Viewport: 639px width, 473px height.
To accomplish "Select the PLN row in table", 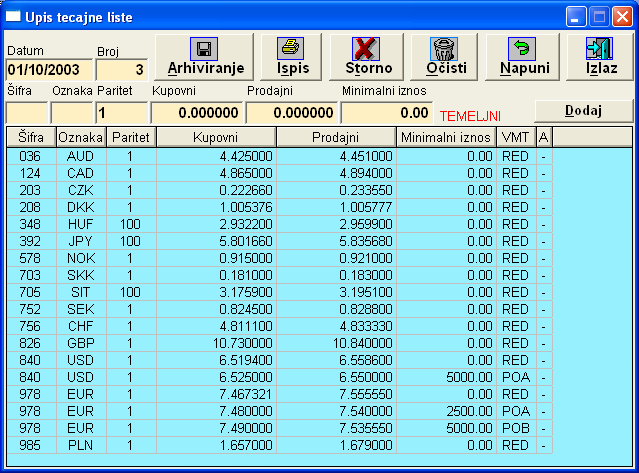I will tap(80, 443).
